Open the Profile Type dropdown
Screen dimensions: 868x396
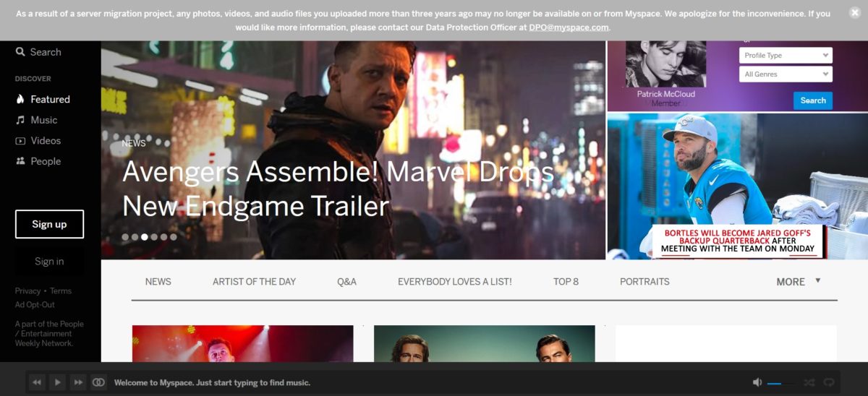786,56
